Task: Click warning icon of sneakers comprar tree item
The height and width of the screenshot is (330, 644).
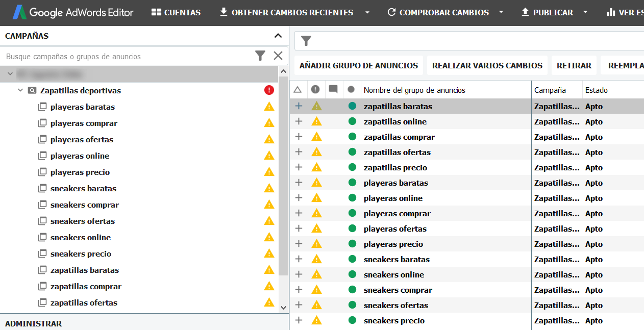Action: (x=269, y=205)
